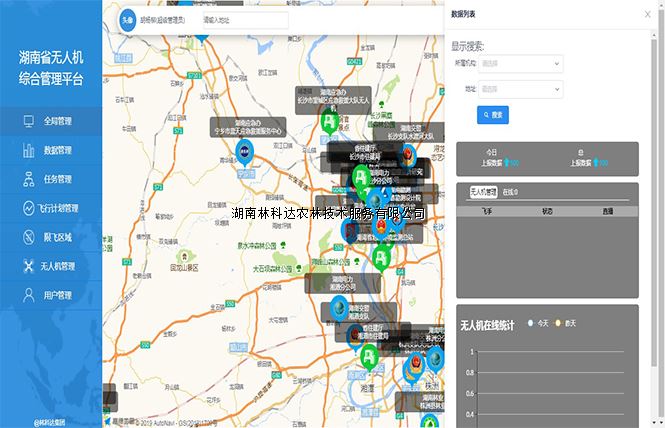The height and width of the screenshot is (428, 665).
Task: Click the 任务管理 hierarchy icon
Action: [x=28, y=179]
